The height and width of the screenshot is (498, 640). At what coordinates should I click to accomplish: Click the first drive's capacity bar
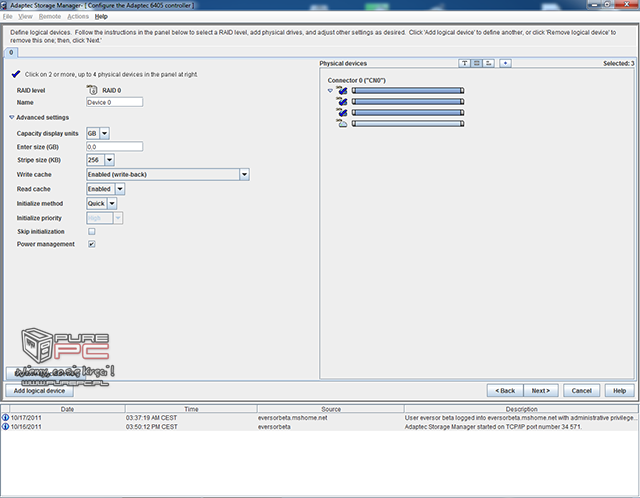click(x=408, y=90)
